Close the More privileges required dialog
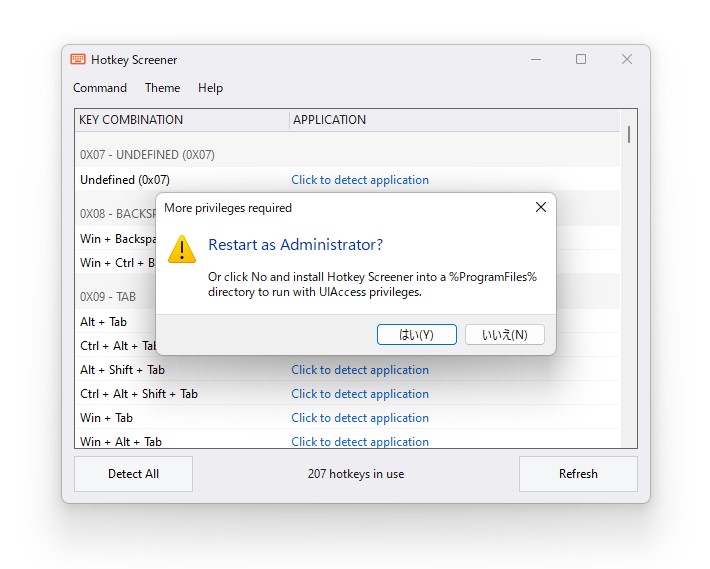710x569 pixels. 540,208
